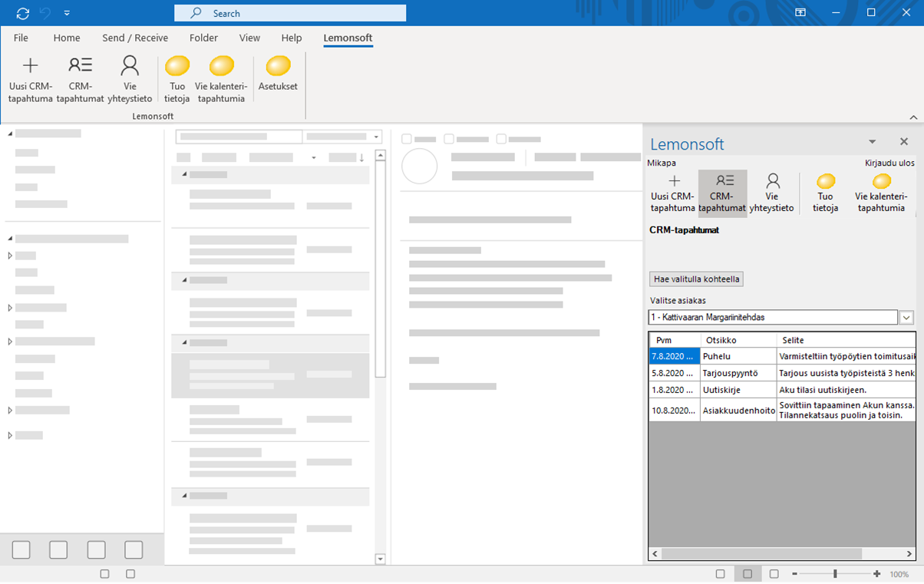Click CRM-tapahtumat in the ribbon
924x584 pixels.
[x=81, y=79]
